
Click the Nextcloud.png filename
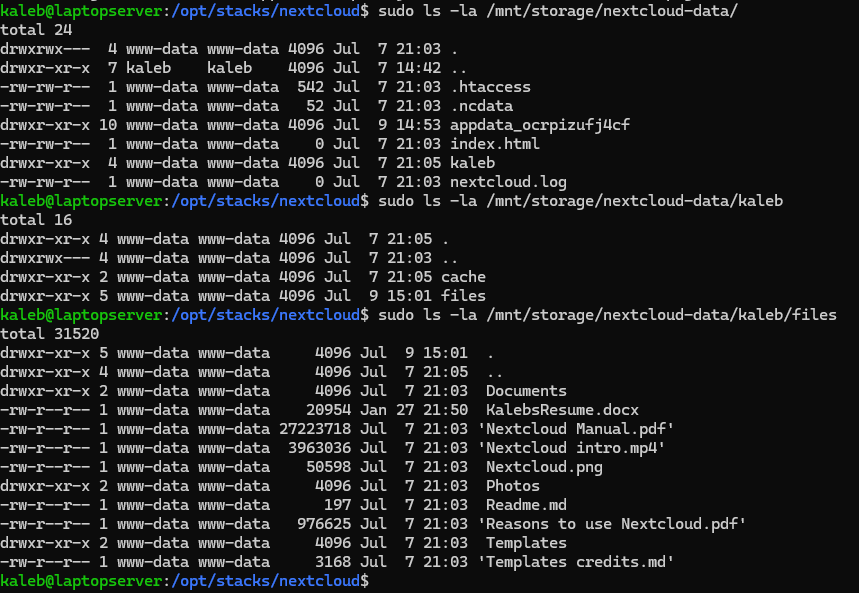point(544,467)
